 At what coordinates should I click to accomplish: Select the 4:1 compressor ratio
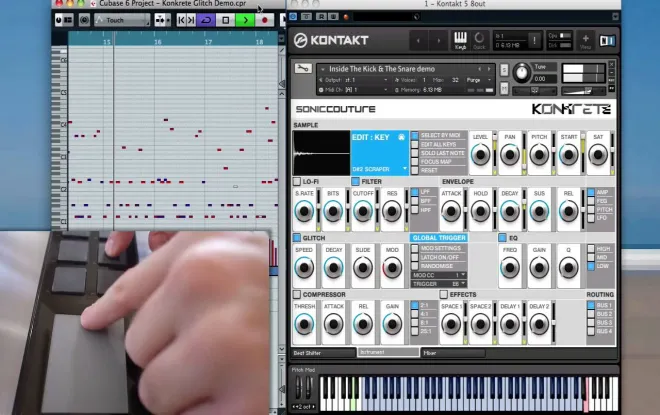coord(415,314)
